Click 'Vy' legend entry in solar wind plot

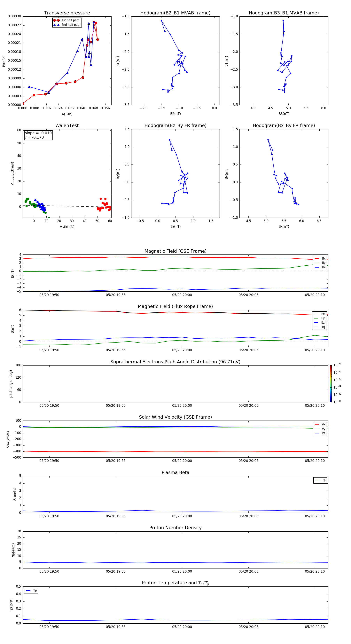click(320, 429)
